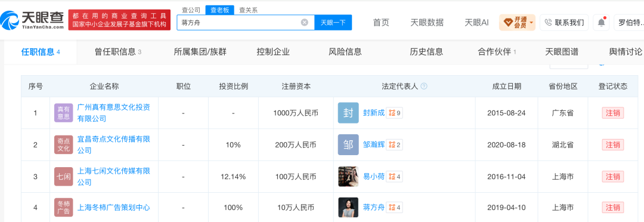Image resolution: width=644 pixels, height=222 pixels.
Task: Click the red promotional slogan banner
Action: (119, 20)
